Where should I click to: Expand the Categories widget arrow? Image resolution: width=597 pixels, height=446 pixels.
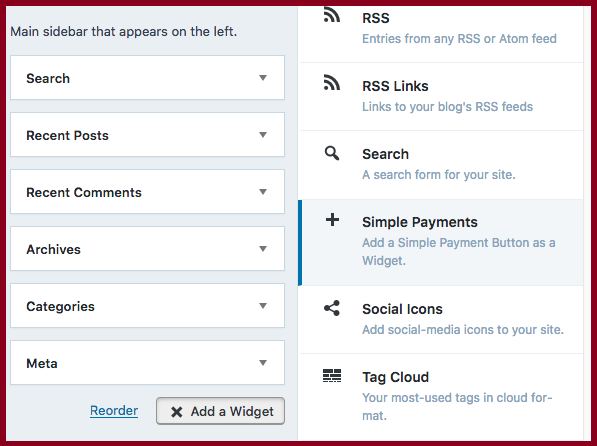coord(263,305)
